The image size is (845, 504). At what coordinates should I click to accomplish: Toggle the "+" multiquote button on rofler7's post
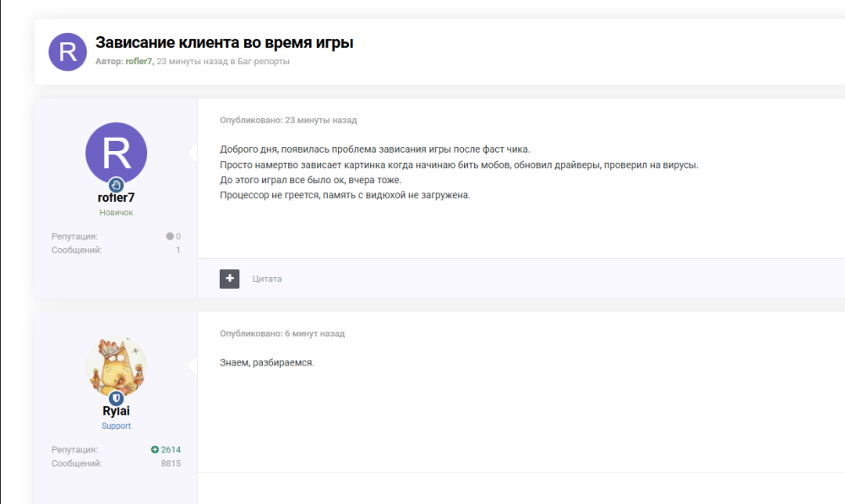pyautogui.click(x=229, y=279)
